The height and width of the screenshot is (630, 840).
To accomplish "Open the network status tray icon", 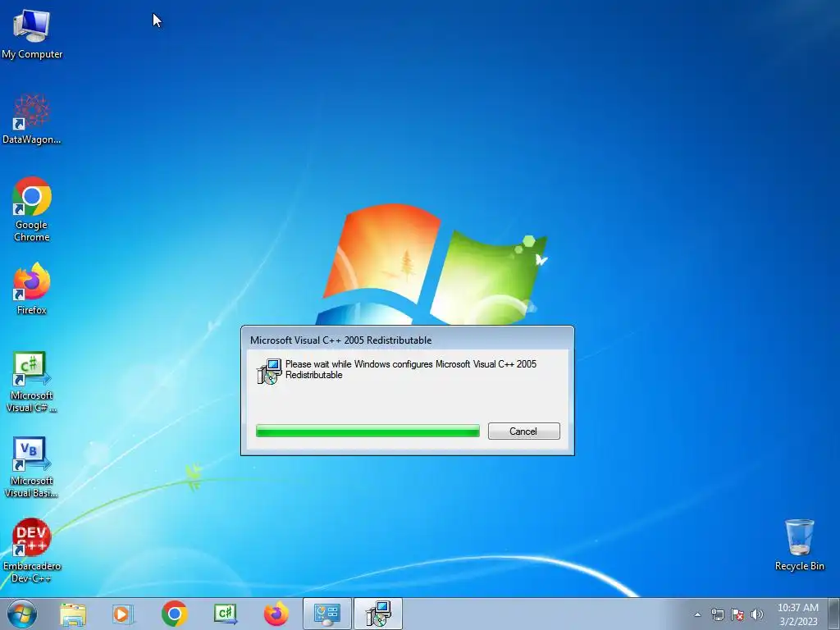I will (x=717, y=614).
